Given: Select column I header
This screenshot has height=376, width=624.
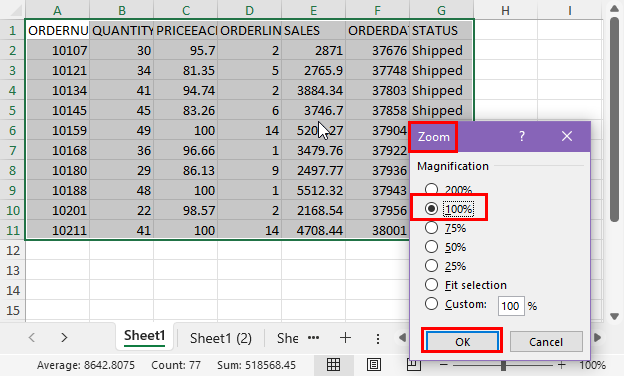Looking at the screenshot, I should pos(570,10).
